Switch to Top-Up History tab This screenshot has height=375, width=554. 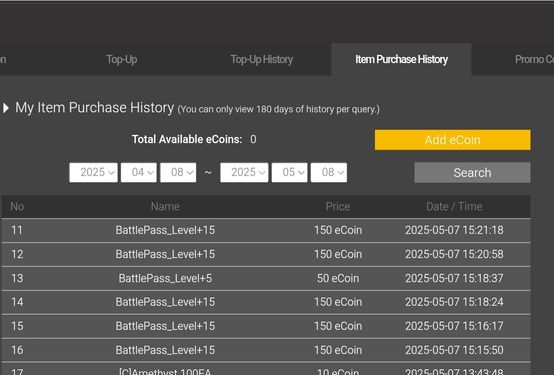tap(261, 59)
